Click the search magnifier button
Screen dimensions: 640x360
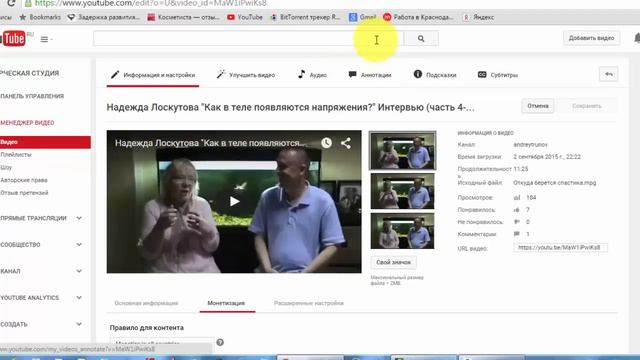point(421,38)
